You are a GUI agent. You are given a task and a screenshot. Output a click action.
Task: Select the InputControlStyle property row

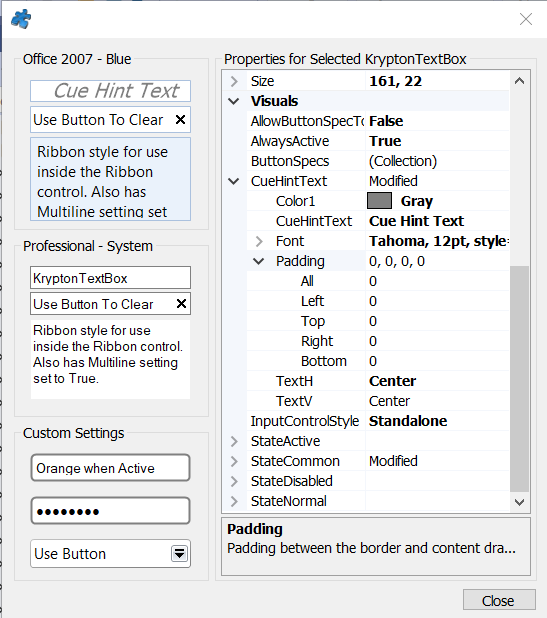point(378,421)
